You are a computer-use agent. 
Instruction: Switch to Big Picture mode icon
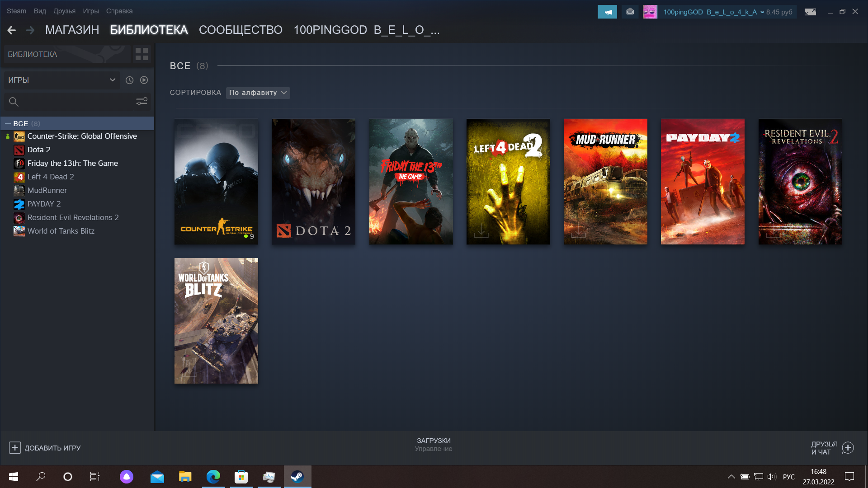[810, 12]
